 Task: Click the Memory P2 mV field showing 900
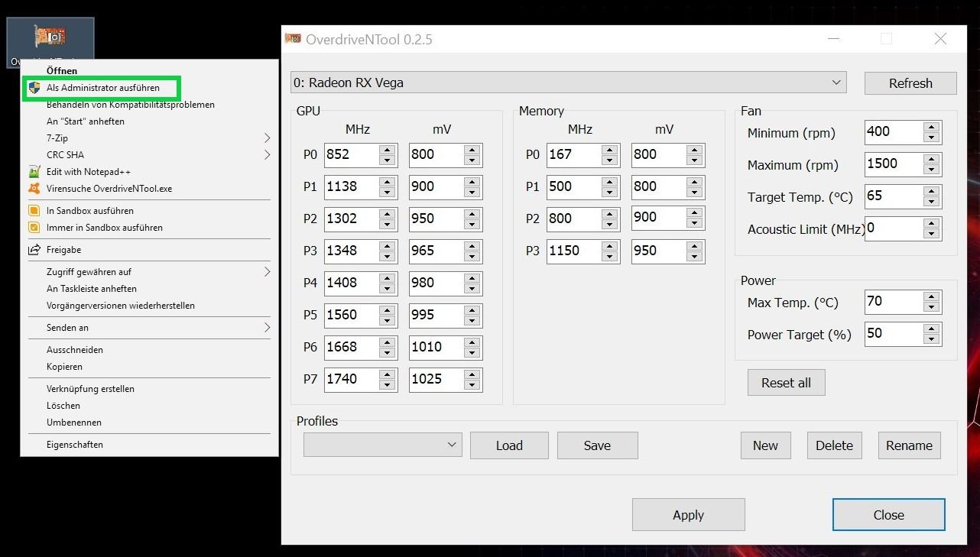pyautogui.click(x=659, y=218)
